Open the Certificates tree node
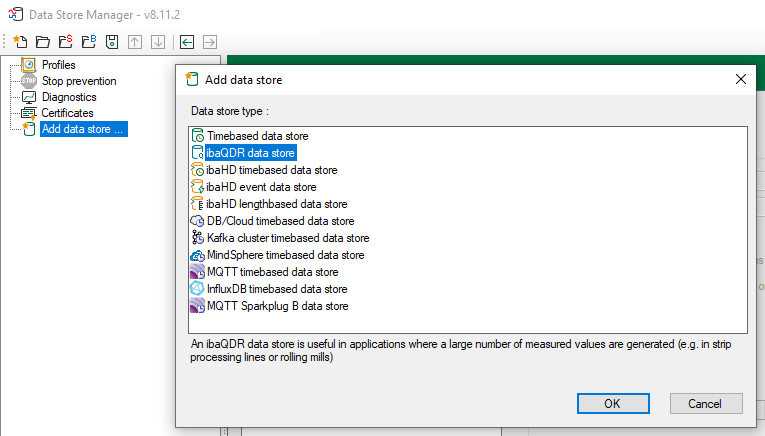Viewport: 765px width, 436px height. click(67, 113)
